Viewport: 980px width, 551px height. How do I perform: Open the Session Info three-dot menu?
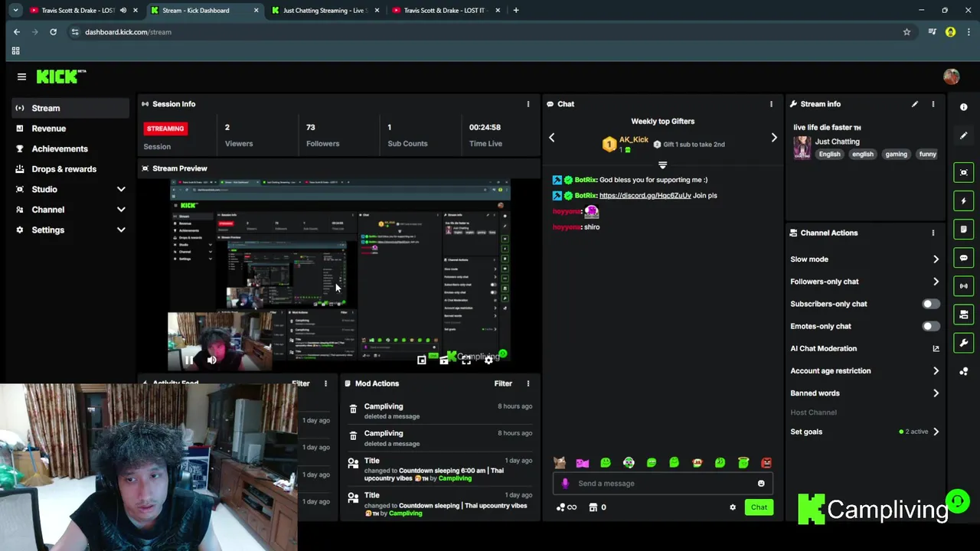528,104
